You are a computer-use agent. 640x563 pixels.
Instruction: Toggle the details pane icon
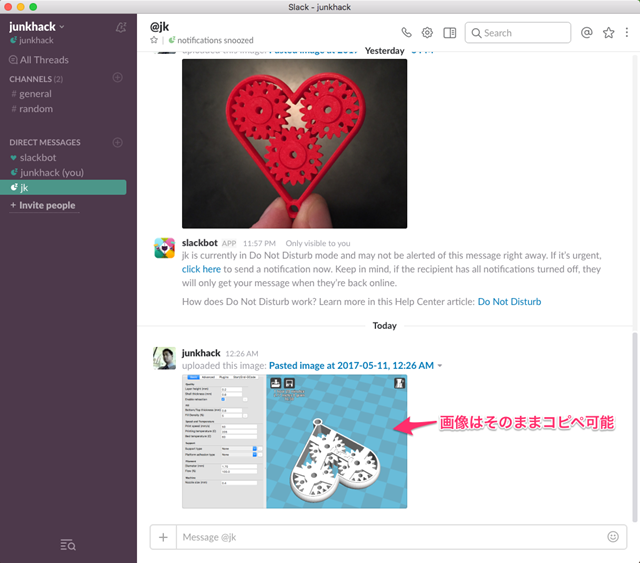point(449,33)
